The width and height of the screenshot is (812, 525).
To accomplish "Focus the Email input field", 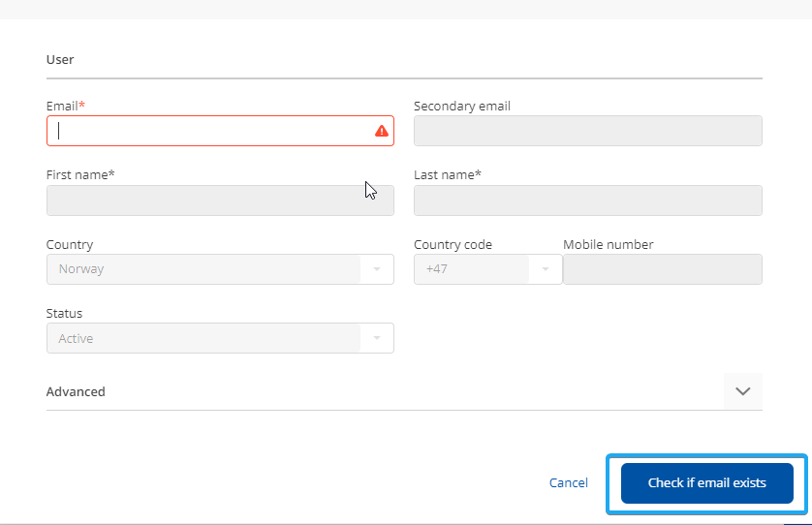I will (208, 131).
